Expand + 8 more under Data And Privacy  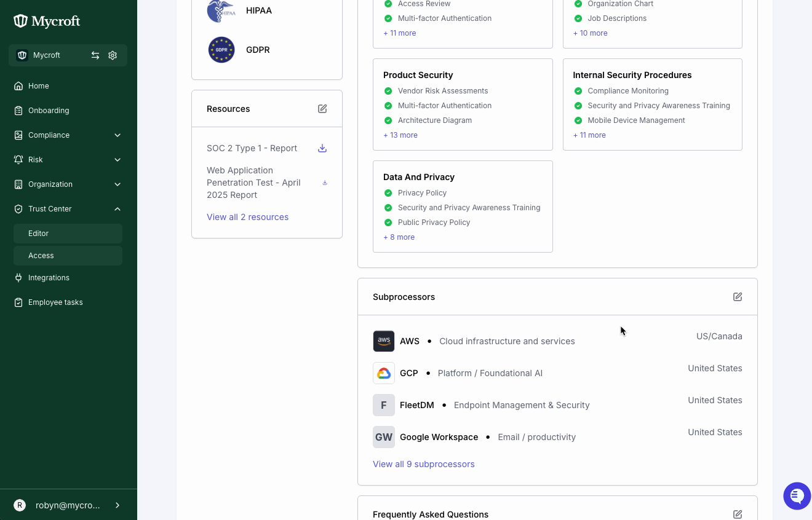(399, 237)
